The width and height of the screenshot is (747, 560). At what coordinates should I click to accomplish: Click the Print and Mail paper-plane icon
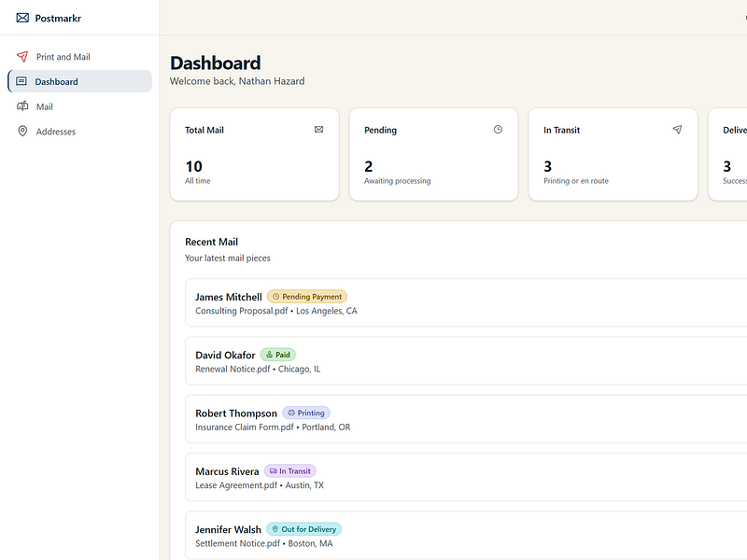22,57
